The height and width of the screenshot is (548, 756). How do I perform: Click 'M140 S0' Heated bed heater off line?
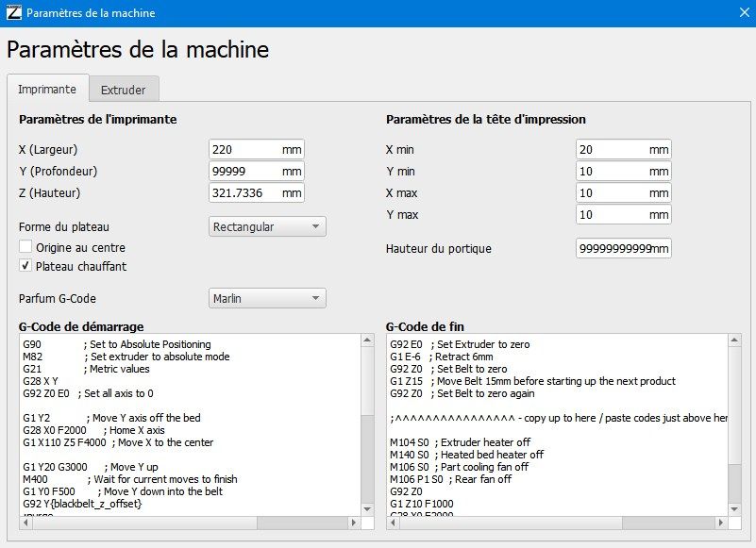tap(466, 455)
